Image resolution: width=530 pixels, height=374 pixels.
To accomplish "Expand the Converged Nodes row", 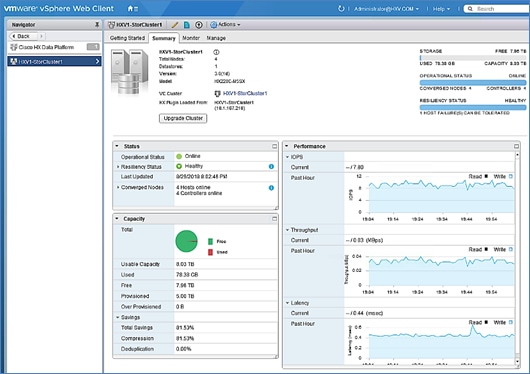I will click(x=118, y=187).
